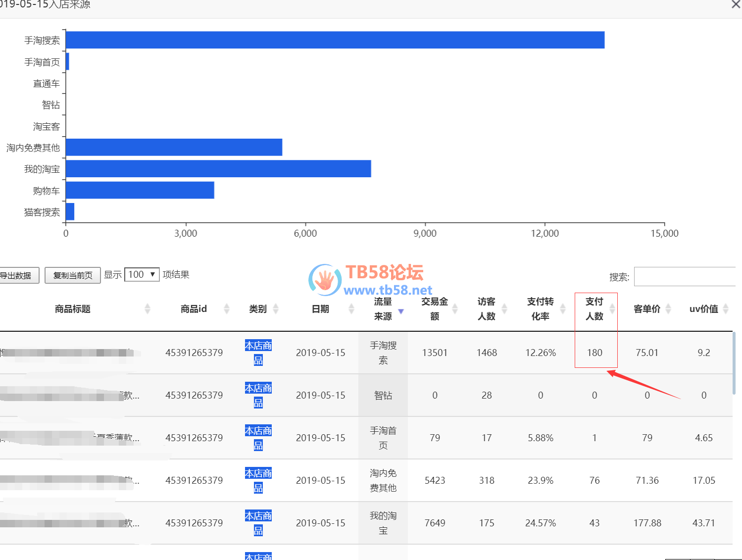
Task: Sort by 客单价 column
Action: [x=668, y=309]
